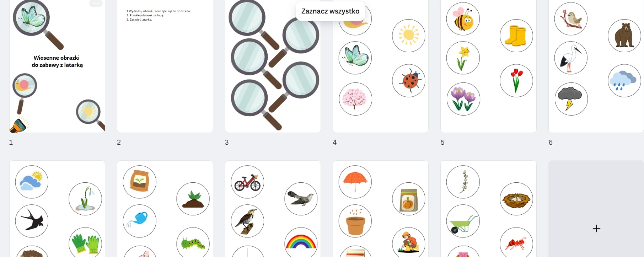Screen dimensions: 644x257
Task: Click the Zaznacz wszystko button
Action: 330,11
